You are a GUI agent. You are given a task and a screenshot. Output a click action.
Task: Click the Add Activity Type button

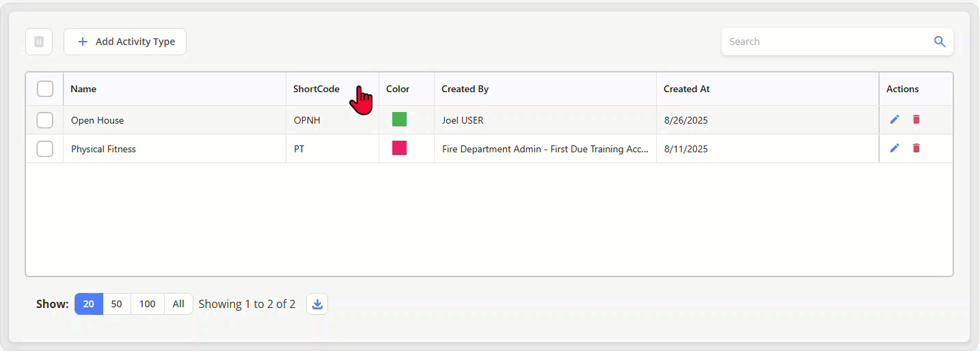click(125, 42)
